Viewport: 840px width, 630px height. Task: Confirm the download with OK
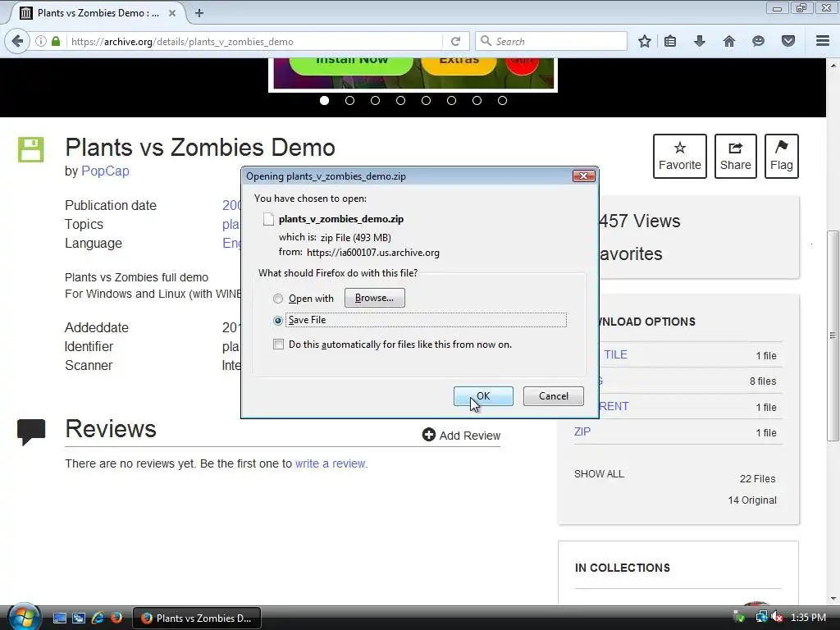(x=483, y=396)
